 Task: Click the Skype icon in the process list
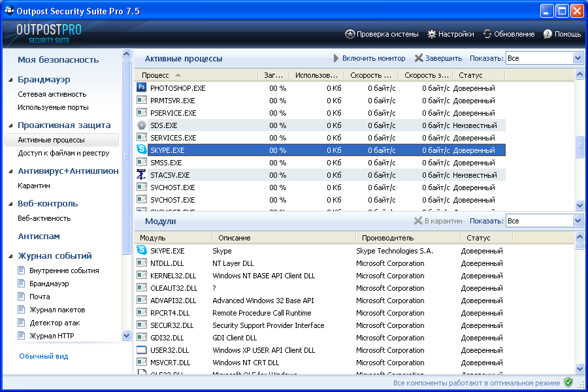pyautogui.click(x=142, y=150)
